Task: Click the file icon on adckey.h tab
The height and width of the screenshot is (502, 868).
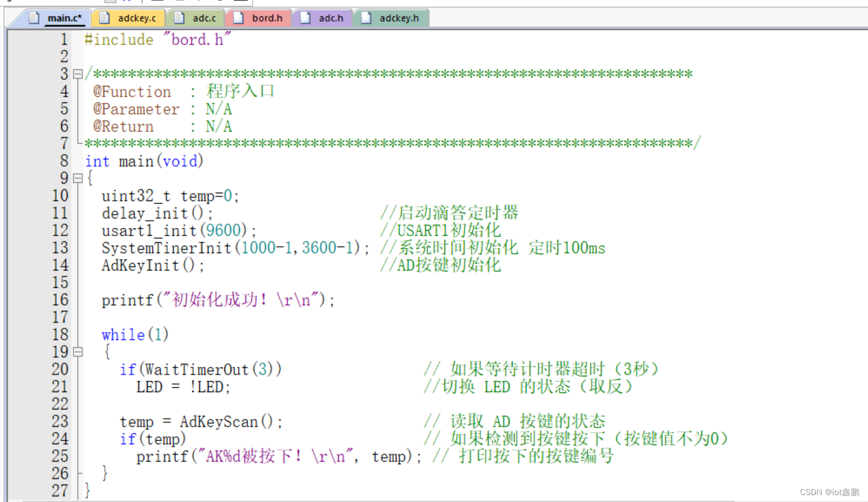Action: 366,18
